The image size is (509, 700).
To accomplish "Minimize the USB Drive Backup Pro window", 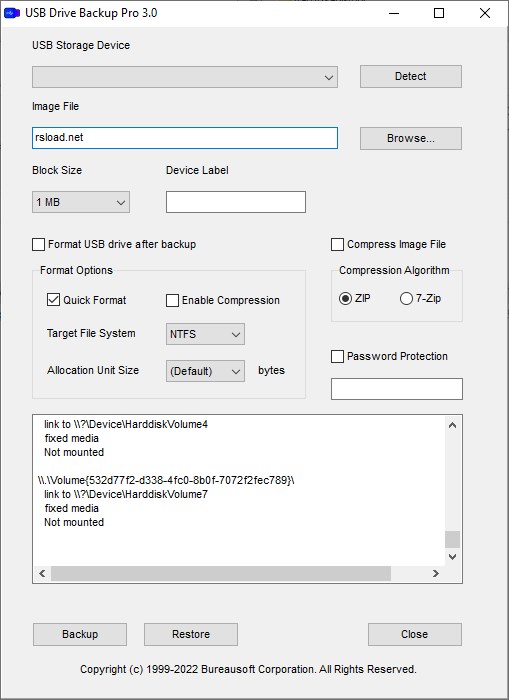I will point(394,13).
